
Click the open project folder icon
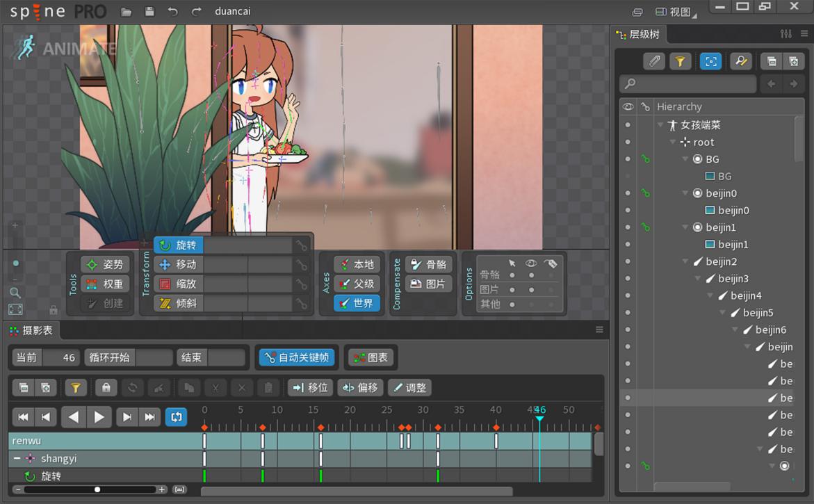click(x=126, y=12)
